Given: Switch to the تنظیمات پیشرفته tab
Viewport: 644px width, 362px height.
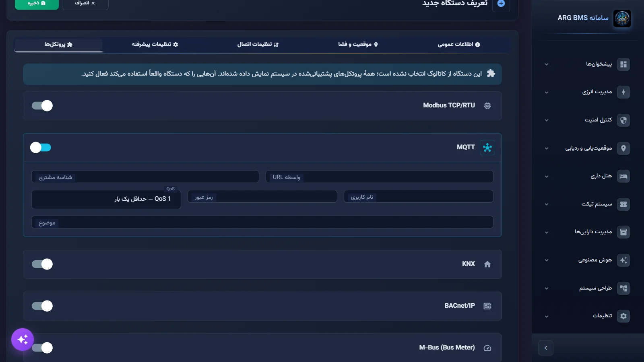Looking at the screenshot, I should [x=155, y=44].
